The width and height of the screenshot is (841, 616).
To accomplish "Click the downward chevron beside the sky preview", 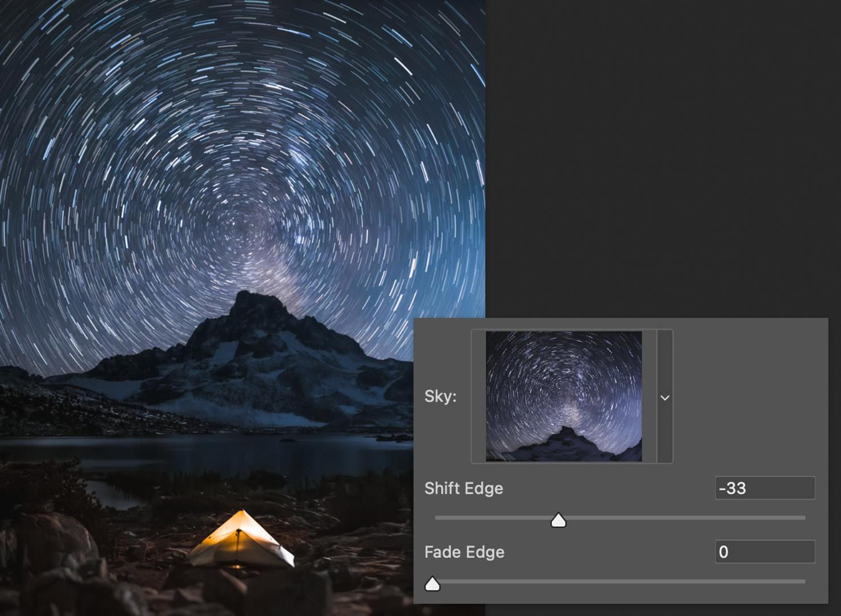I will pos(664,397).
